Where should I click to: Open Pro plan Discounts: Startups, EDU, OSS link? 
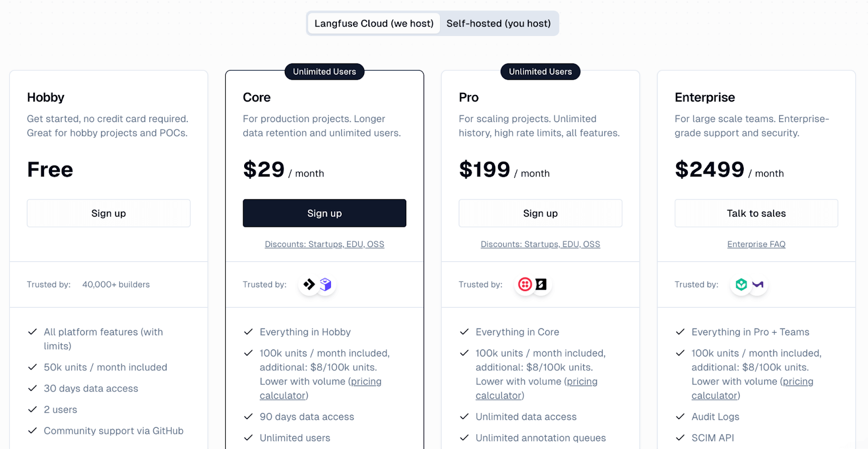pyautogui.click(x=540, y=244)
